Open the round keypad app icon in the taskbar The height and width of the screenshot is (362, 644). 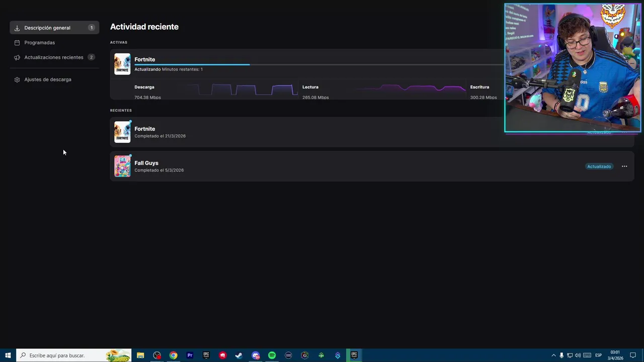(x=288, y=355)
